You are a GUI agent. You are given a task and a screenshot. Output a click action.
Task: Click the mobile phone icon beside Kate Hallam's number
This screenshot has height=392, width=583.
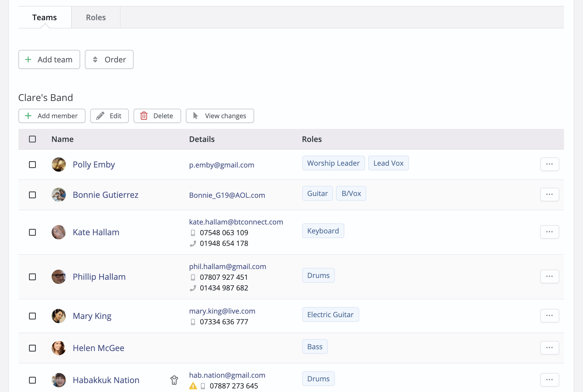coord(194,233)
